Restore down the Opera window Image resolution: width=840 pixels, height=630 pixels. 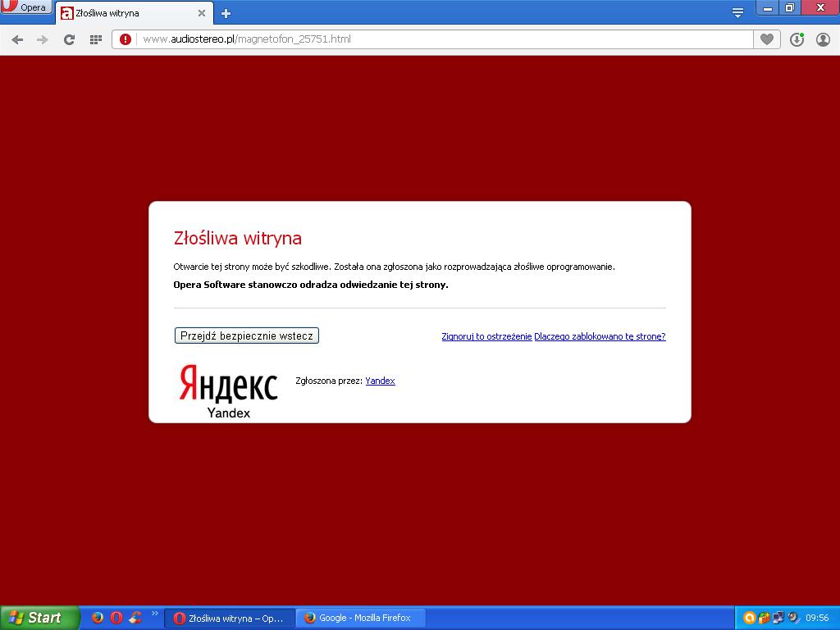(789, 7)
